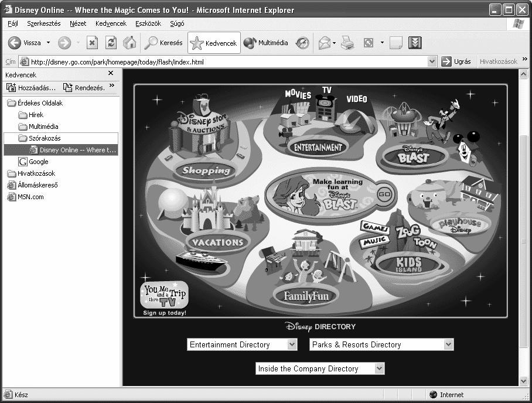Open the Állomáskereső favorite
Screen dimensions: 532x403
(x=33, y=185)
